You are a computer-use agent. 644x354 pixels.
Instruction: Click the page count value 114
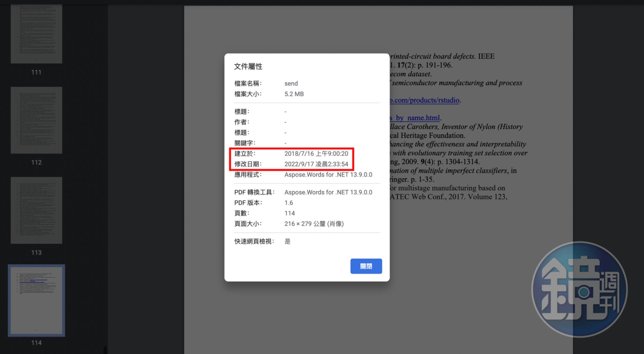coord(289,213)
